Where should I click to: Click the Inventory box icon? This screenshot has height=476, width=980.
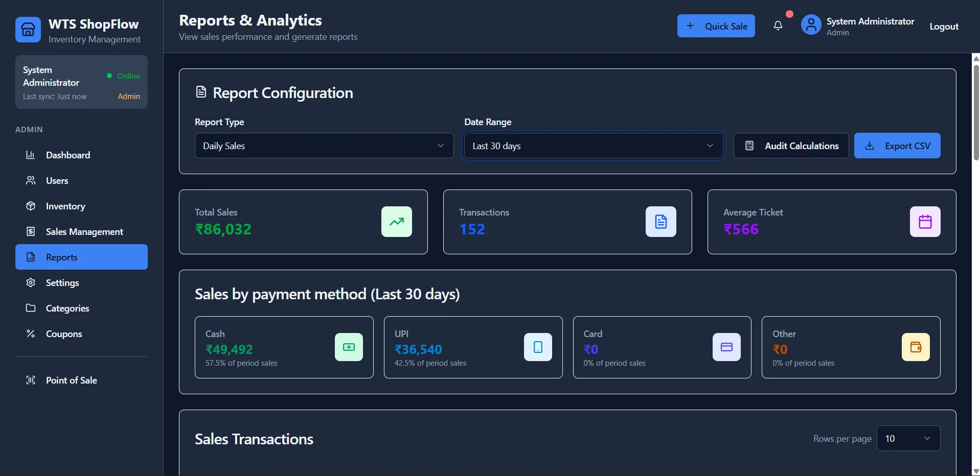pyautogui.click(x=31, y=206)
